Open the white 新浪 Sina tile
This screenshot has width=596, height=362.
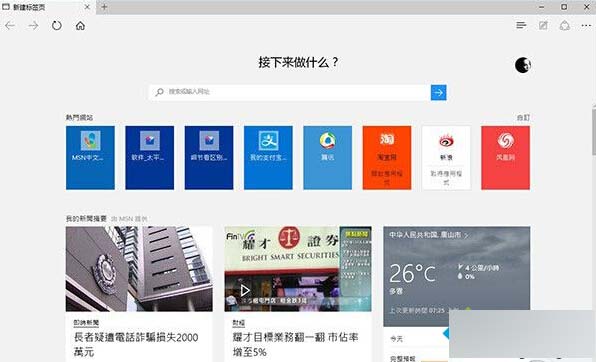pyautogui.click(x=446, y=157)
